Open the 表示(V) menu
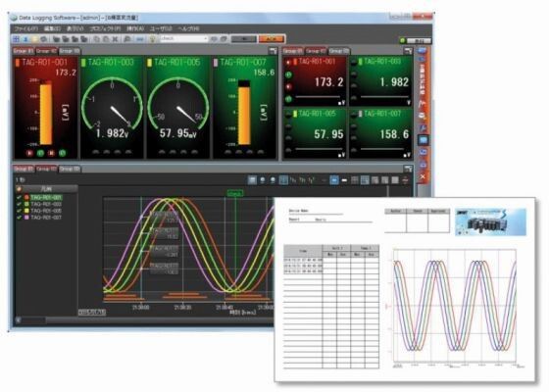 click(75, 28)
